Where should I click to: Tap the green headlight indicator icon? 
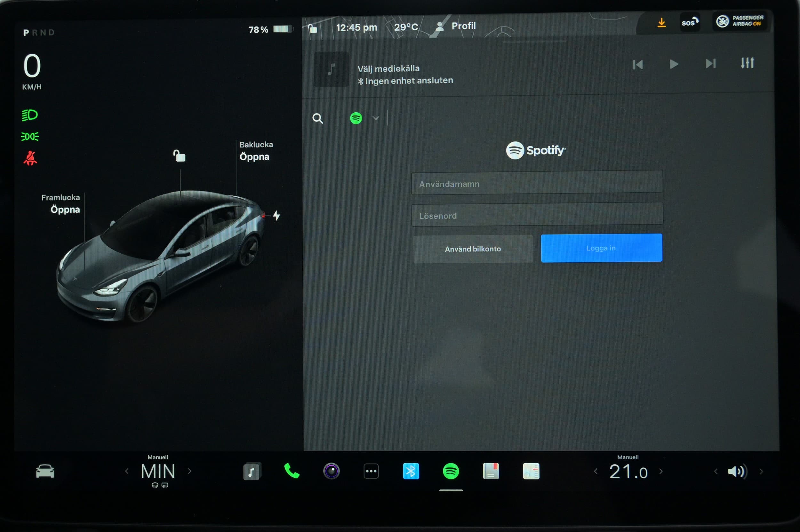pos(30,115)
